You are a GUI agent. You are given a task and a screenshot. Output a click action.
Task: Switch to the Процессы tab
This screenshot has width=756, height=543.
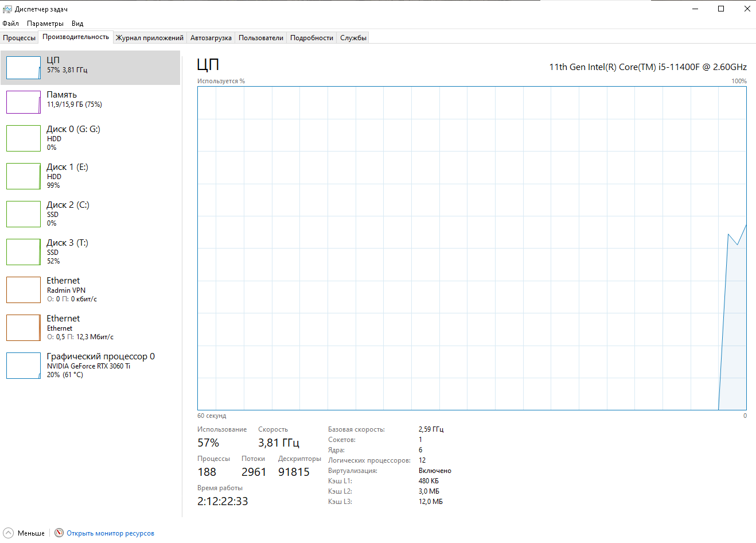point(19,38)
